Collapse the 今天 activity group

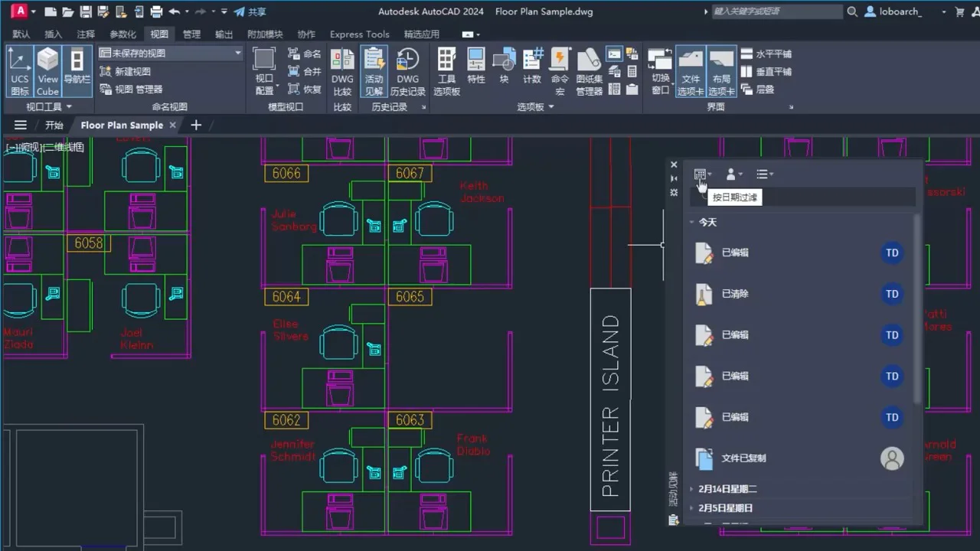(692, 222)
